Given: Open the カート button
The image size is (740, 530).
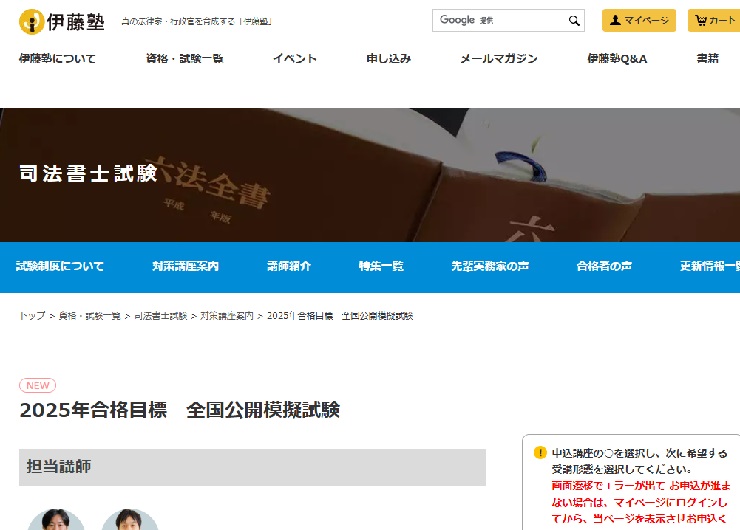Looking at the screenshot, I should click(714, 20).
